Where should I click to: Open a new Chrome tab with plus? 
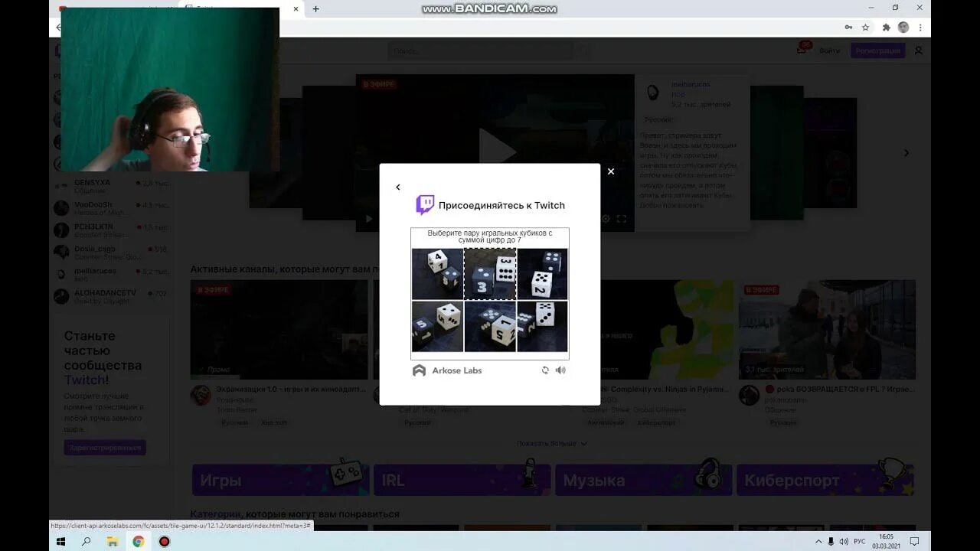coord(315,9)
